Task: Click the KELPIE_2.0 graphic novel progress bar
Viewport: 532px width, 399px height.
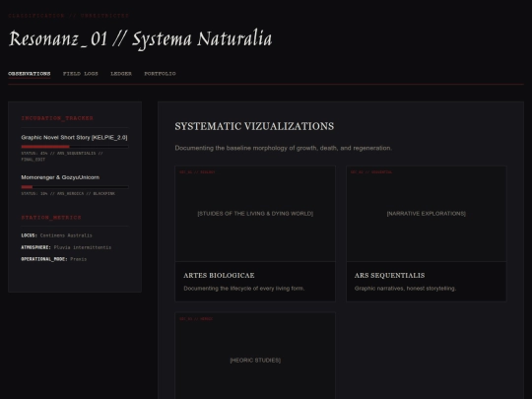Action: pyautogui.click(x=75, y=147)
